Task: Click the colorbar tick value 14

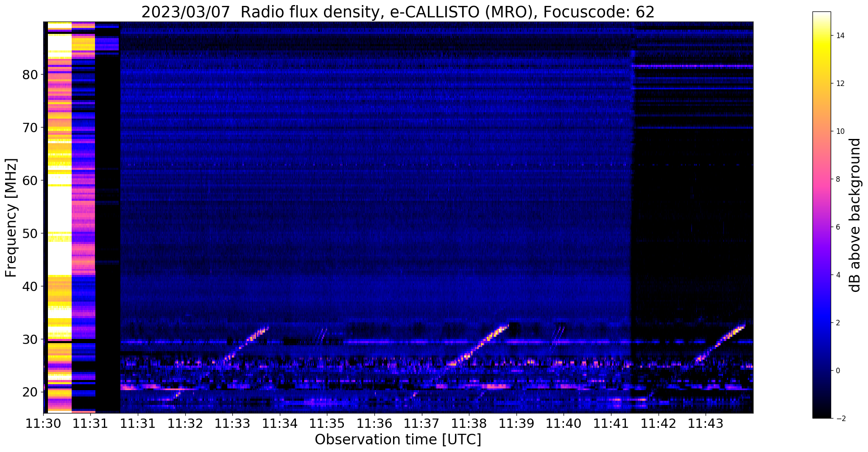Action: [840, 36]
